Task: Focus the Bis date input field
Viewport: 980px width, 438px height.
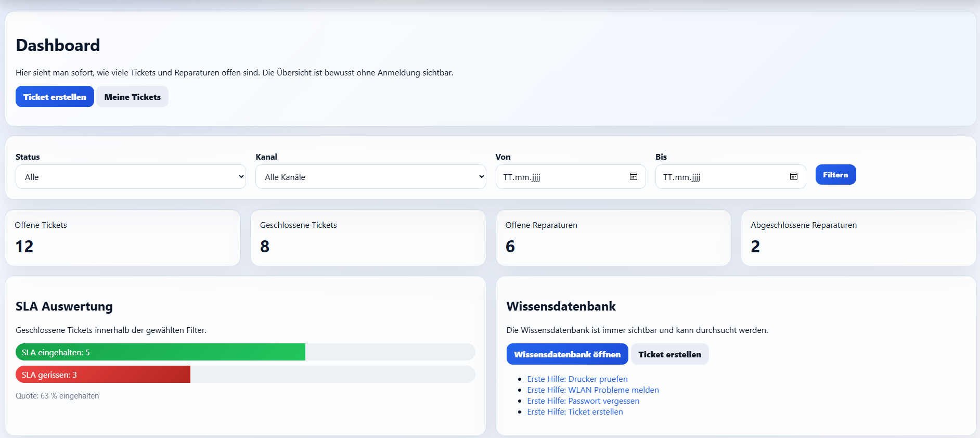Action: pos(730,177)
